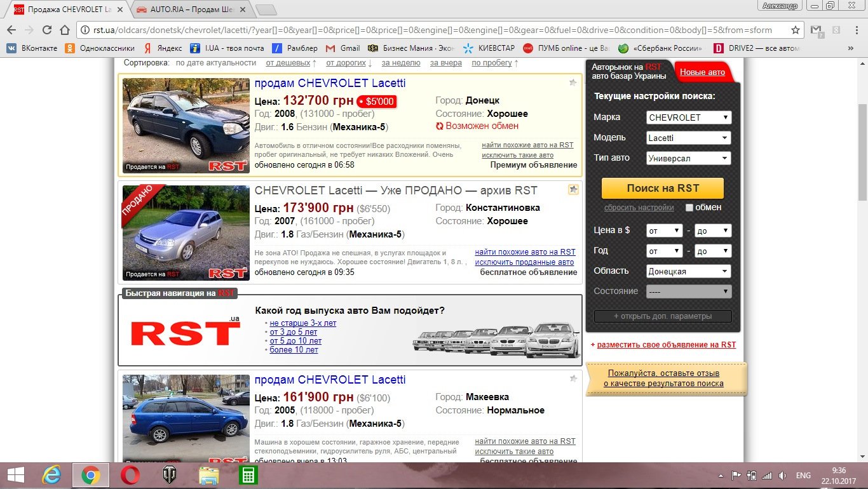This screenshot has height=489, width=868.
Task: Launch Internet Explorer from the taskbar
Action: [x=51, y=475]
